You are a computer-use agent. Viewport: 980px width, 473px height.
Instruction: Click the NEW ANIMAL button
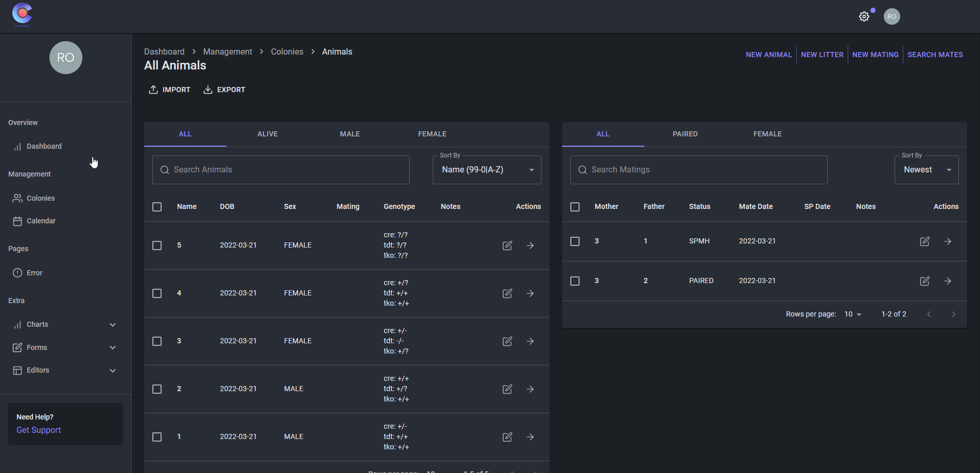768,55
